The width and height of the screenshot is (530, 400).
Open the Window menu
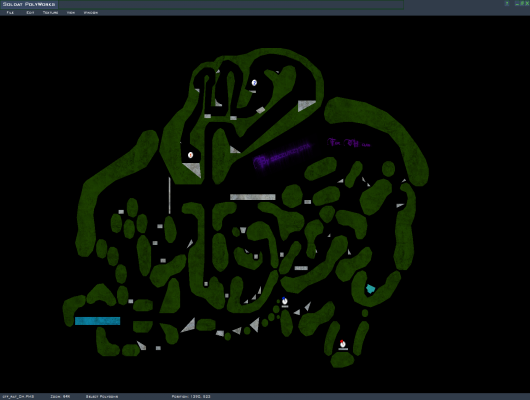coord(91,13)
